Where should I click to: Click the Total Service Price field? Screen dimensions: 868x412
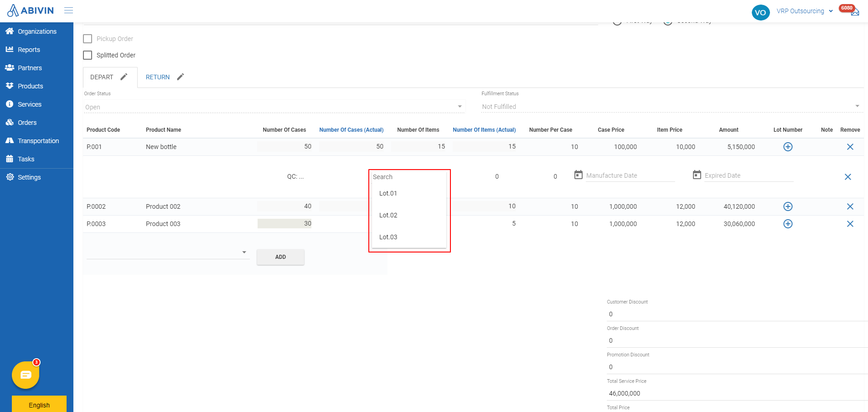pos(737,393)
